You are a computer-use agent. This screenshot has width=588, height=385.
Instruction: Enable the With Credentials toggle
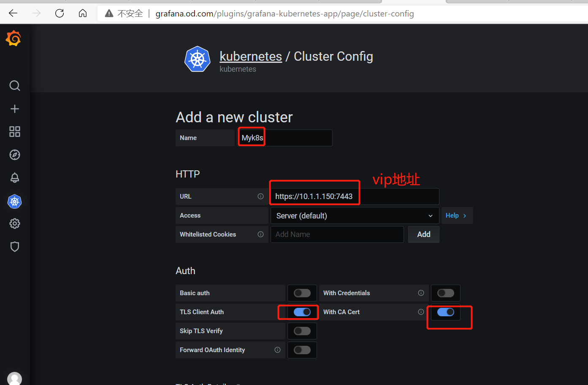tap(446, 293)
